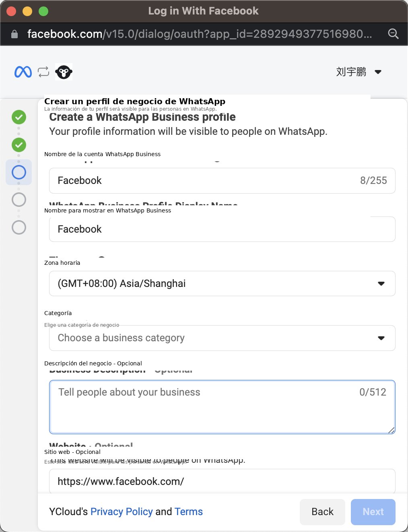Click the 0/512 character counter
This screenshot has height=532, width=408.
pos(373,392)
